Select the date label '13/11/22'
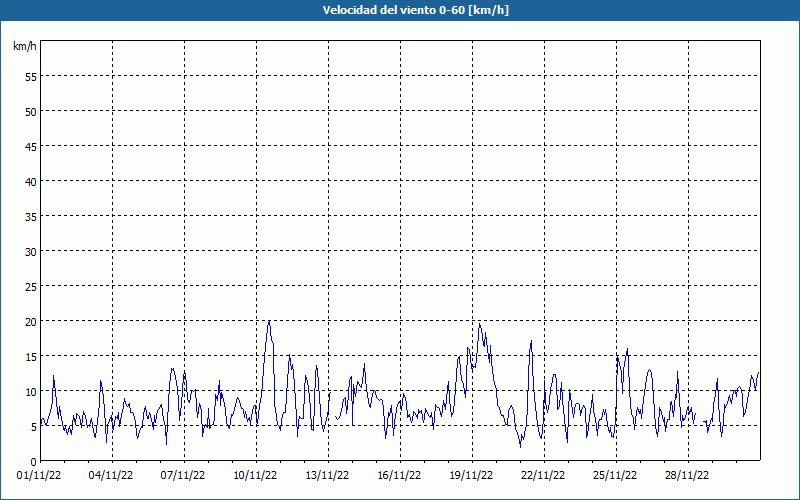 (327, 476)
